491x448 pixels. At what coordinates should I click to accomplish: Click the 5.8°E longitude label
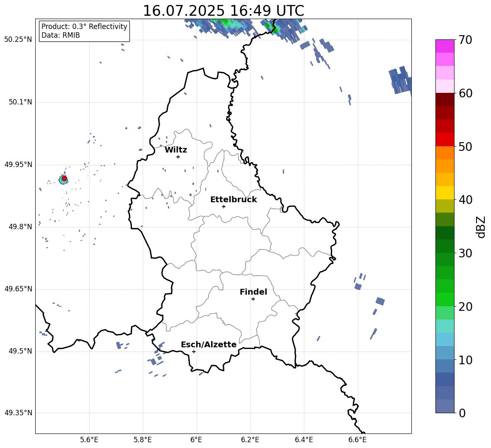point(143,440)
